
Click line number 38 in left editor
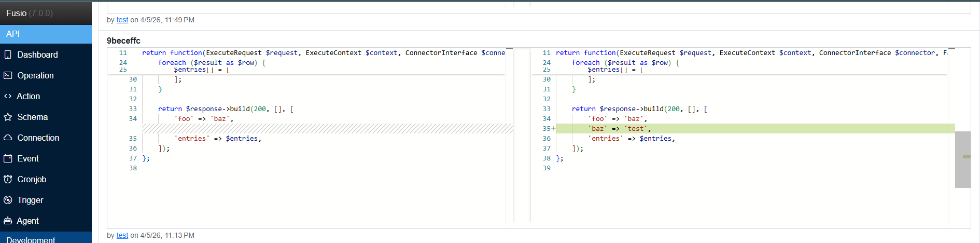click(x=133, y=168)
